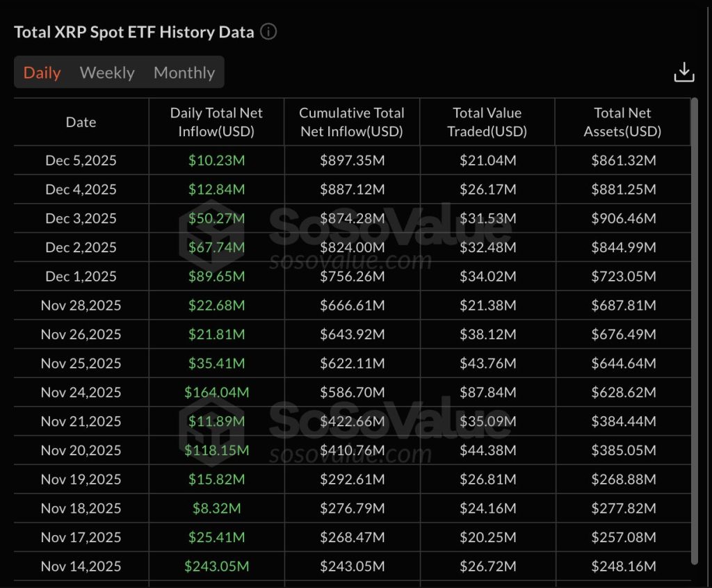Click the Total Value Traded header

coord(487,122)
